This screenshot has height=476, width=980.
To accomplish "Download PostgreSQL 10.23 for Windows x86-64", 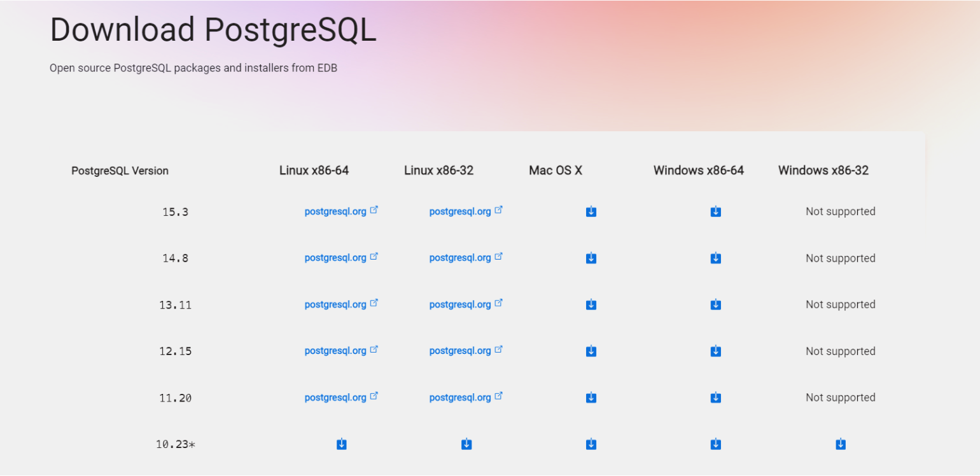I will [716, 444].
